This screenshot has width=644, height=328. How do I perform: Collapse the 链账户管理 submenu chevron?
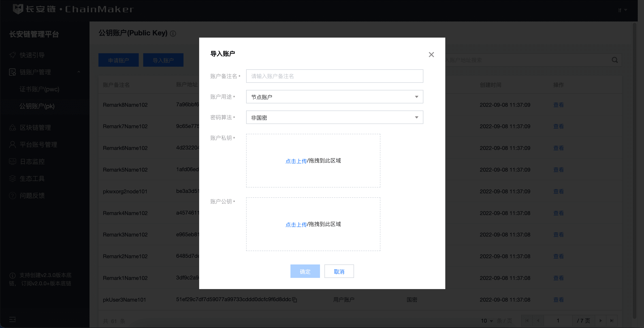(x=79, y=72)
